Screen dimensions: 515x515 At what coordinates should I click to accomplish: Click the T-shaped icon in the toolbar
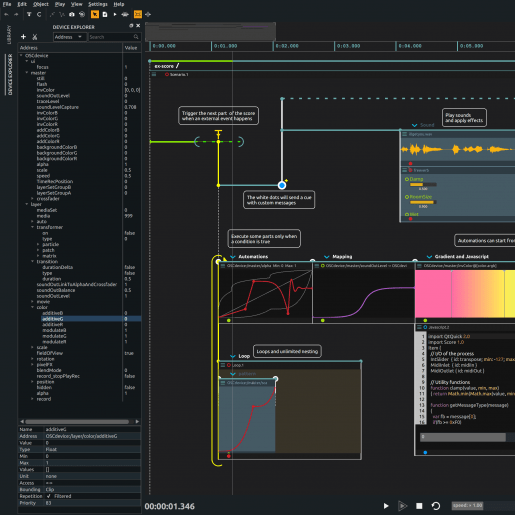[x=29, y=14]
